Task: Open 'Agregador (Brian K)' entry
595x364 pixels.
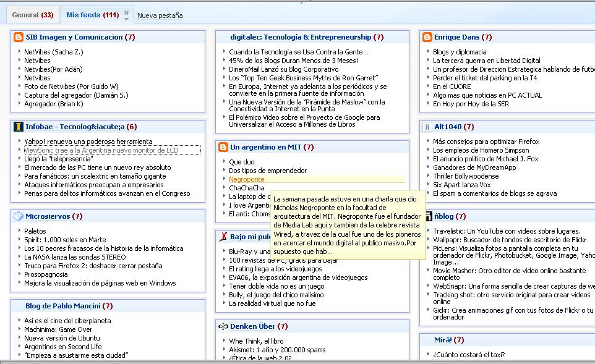Action: click(x=54, y=104)
